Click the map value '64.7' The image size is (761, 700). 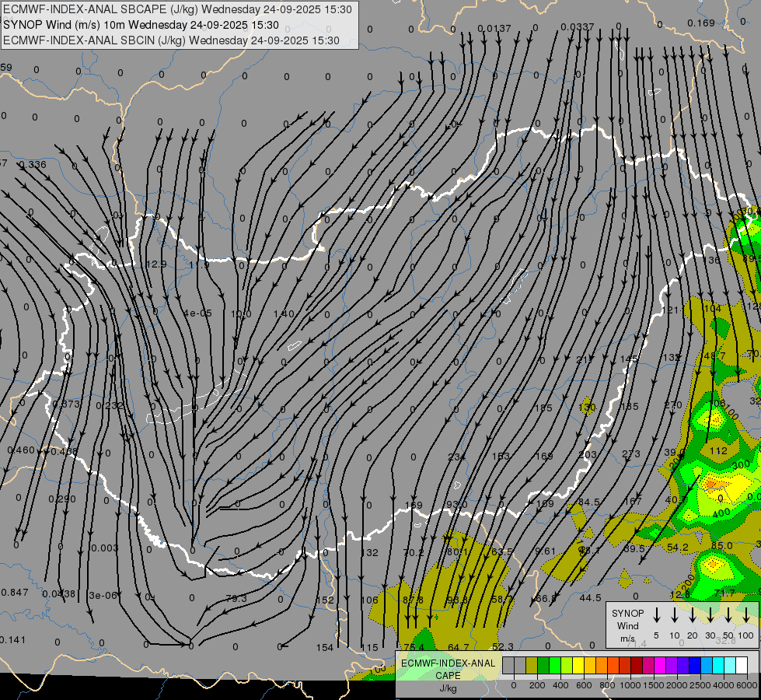pyautogui.click(x=458, y=647)
